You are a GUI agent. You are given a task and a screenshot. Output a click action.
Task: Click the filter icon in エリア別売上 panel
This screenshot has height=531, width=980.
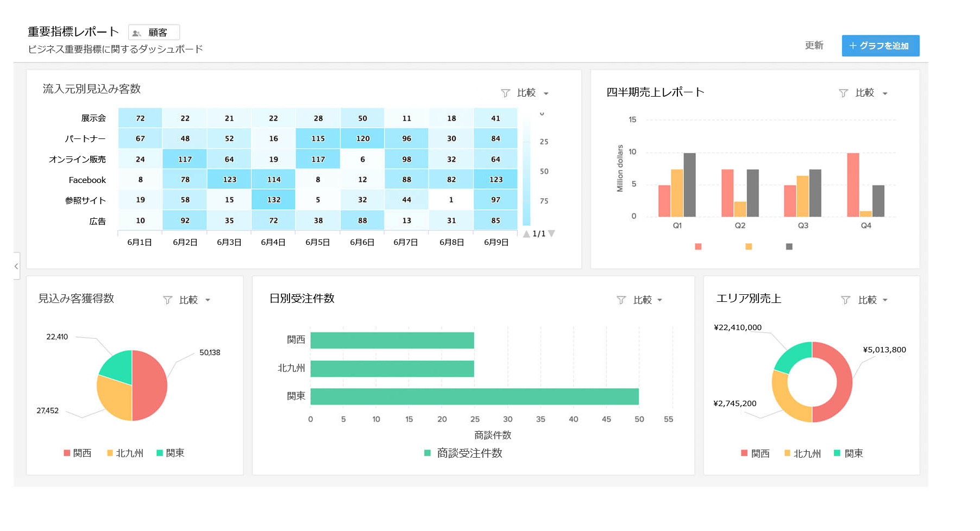coord(845,300)
